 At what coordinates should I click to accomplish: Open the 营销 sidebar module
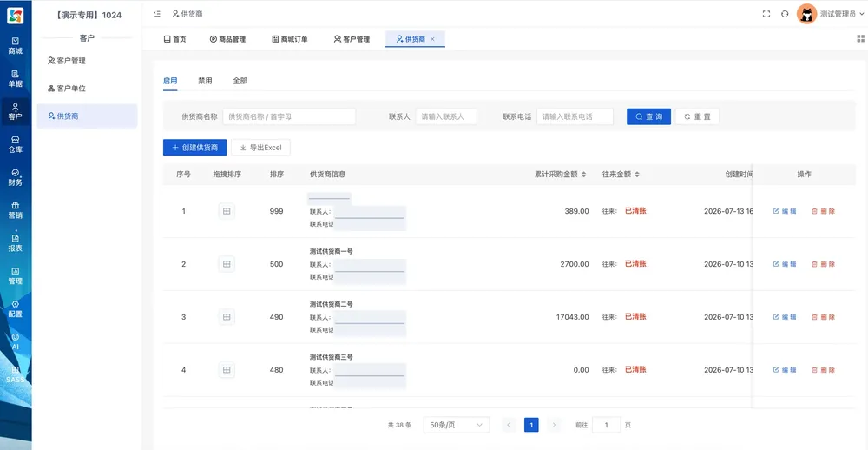point(16,210)
